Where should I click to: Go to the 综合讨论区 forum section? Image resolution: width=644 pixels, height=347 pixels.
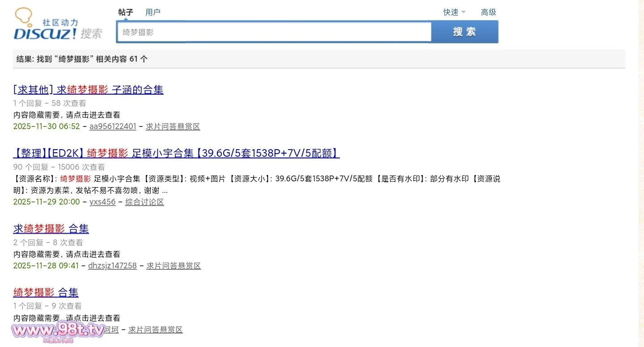point(144,202)
